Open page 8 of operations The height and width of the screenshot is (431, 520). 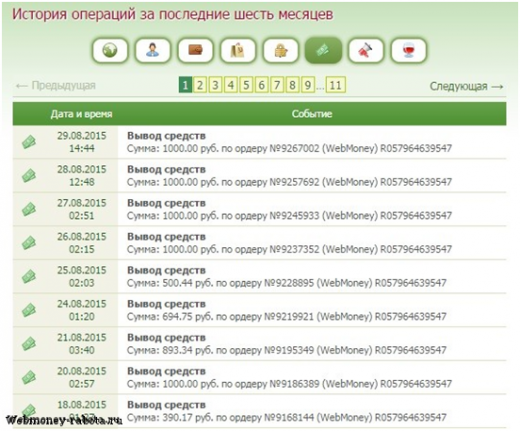pyautogui.click(x=292, y=85)
